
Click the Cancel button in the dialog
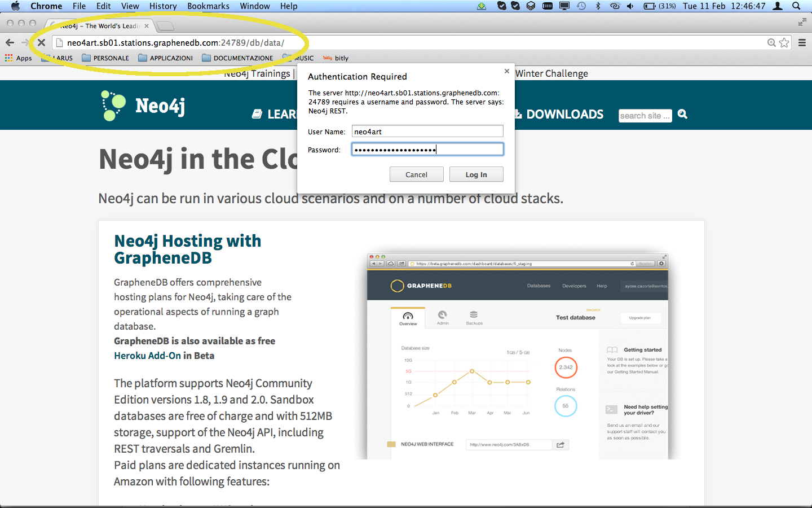417,174
